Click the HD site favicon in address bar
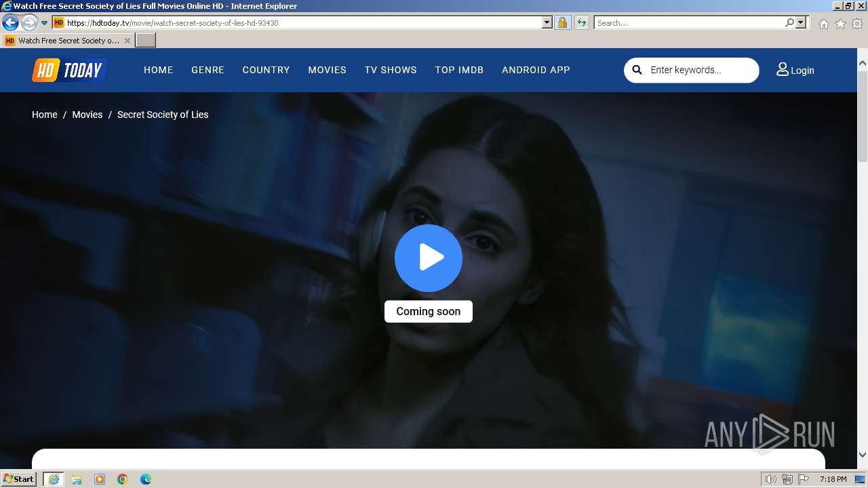This screenshot has height=488, width=868. 59,22
